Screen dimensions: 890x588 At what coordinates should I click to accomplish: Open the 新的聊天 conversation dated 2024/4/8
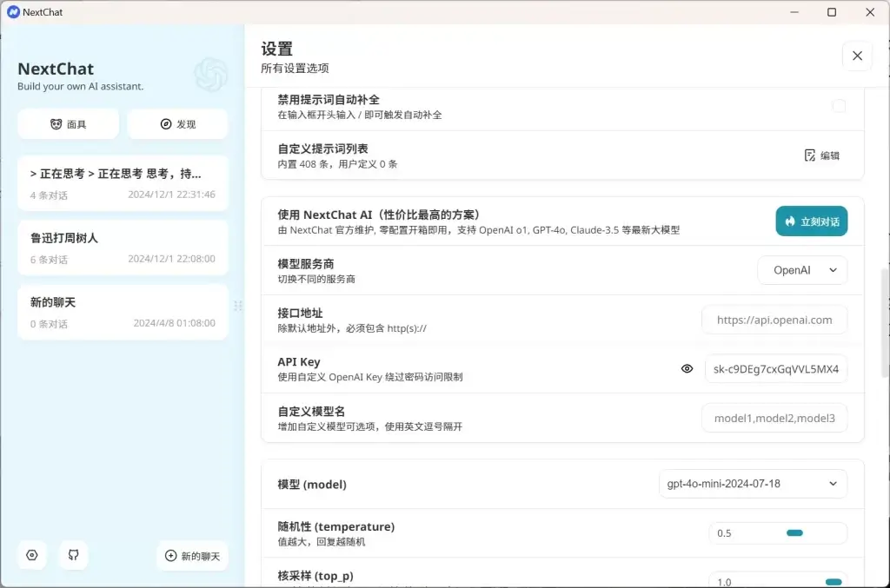[x=123, y=313]
